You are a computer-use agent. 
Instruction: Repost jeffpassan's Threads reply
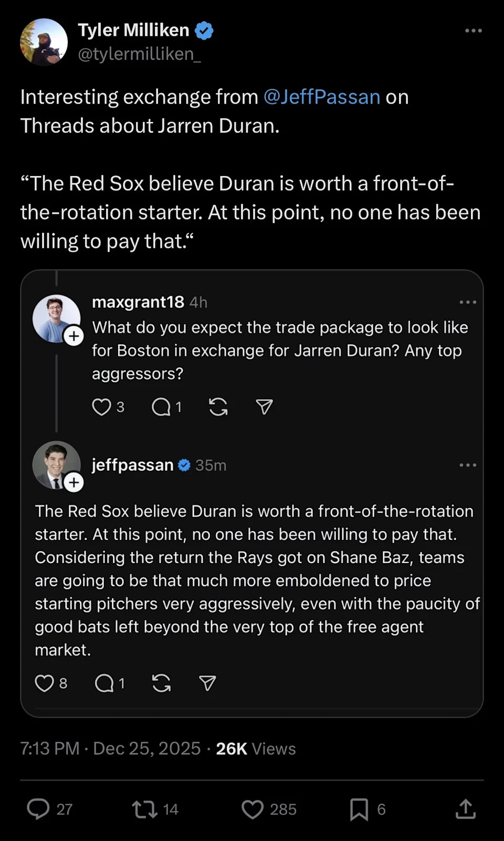[x=161, y=683]
